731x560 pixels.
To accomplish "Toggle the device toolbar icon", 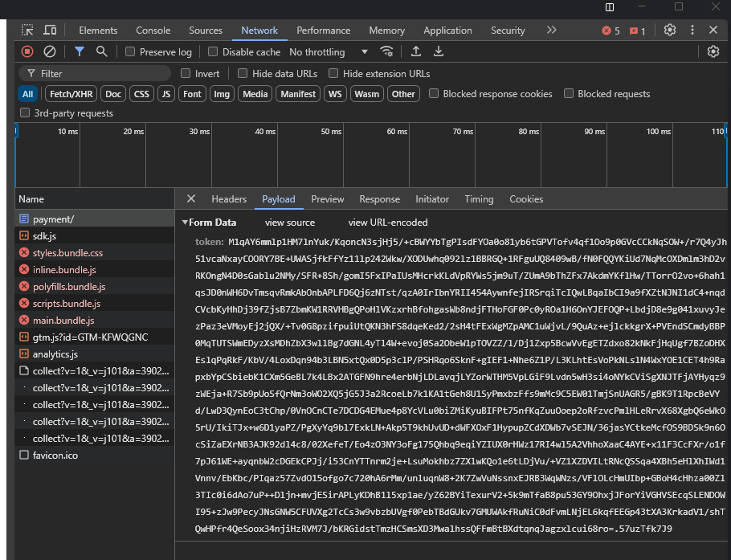I will 50,31.
